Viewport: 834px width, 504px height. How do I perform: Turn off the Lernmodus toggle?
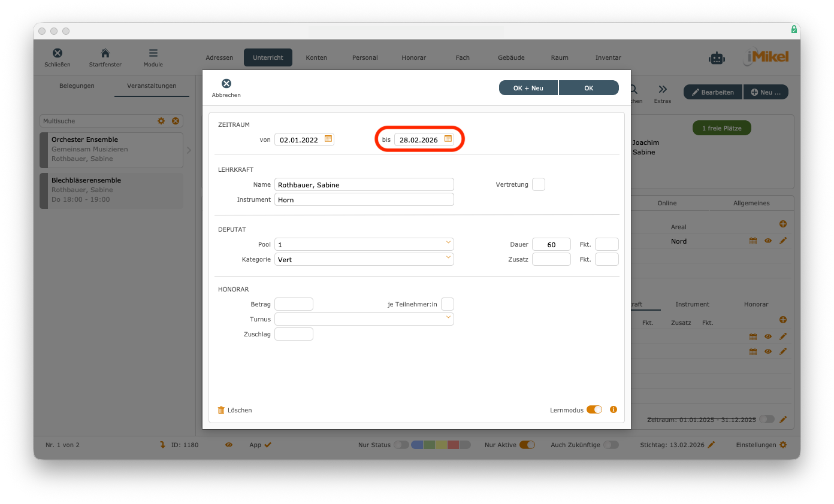tap(594, 410)
